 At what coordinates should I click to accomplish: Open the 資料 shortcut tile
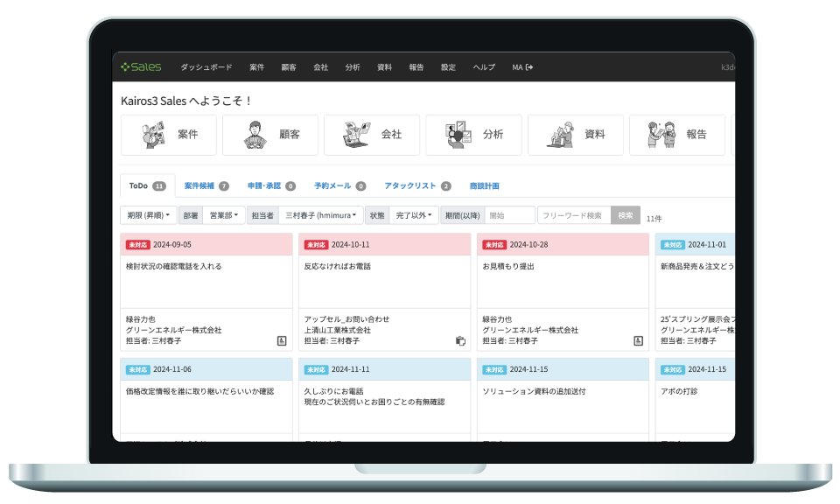[x=575, y=135]
